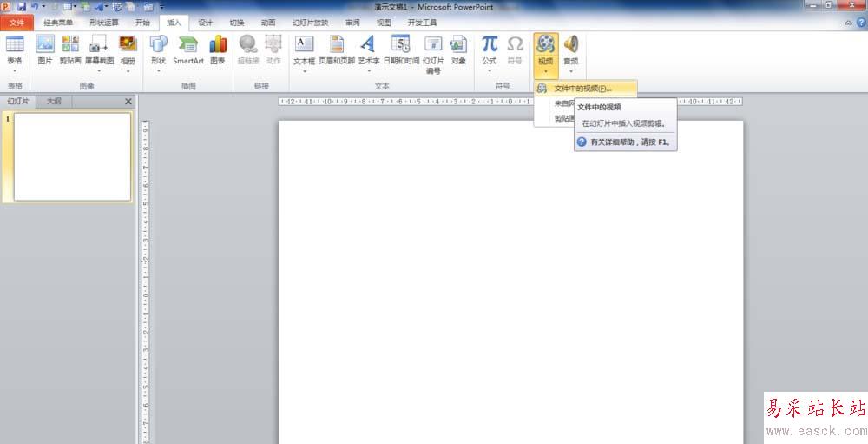Click the 公式 equation pi icon
This screenshot has width=868, height=444.
click(490, 44)
